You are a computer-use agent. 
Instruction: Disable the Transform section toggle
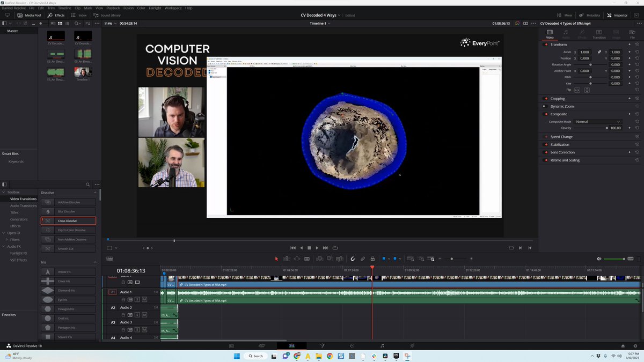coord(546,45)
